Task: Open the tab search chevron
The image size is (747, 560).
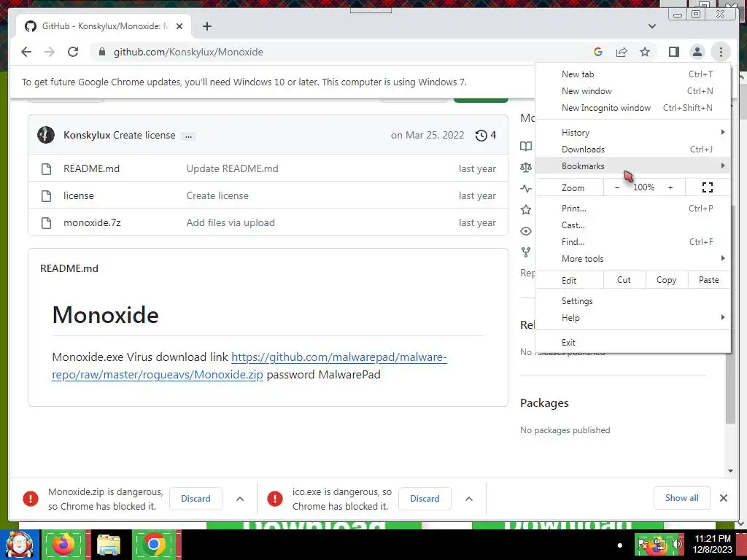Action: [652, 26]
